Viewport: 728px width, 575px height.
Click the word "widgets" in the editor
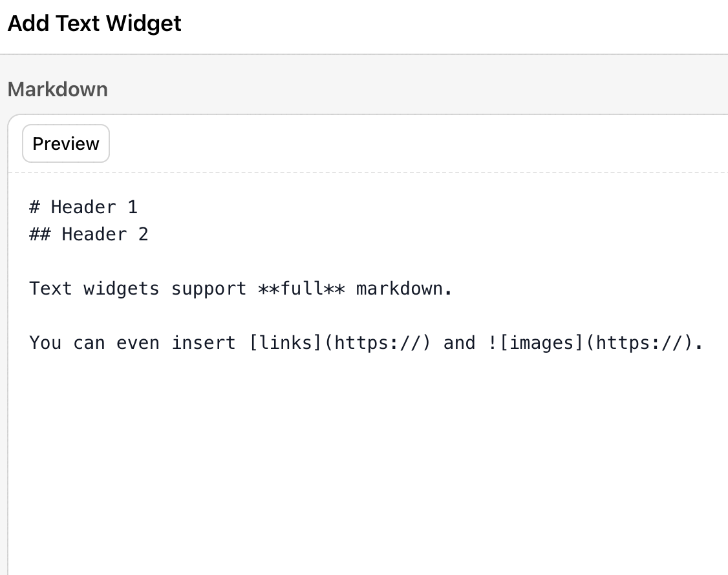coord(121,289)
